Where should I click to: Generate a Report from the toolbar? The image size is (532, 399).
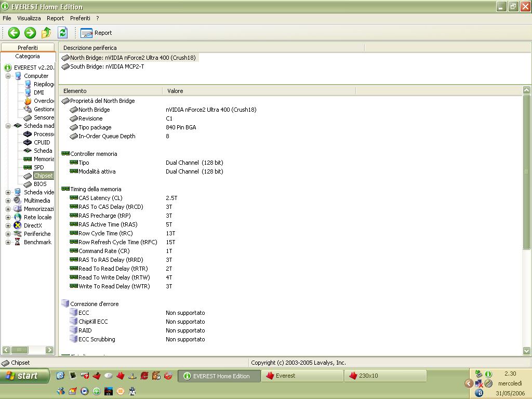point(96,33)
